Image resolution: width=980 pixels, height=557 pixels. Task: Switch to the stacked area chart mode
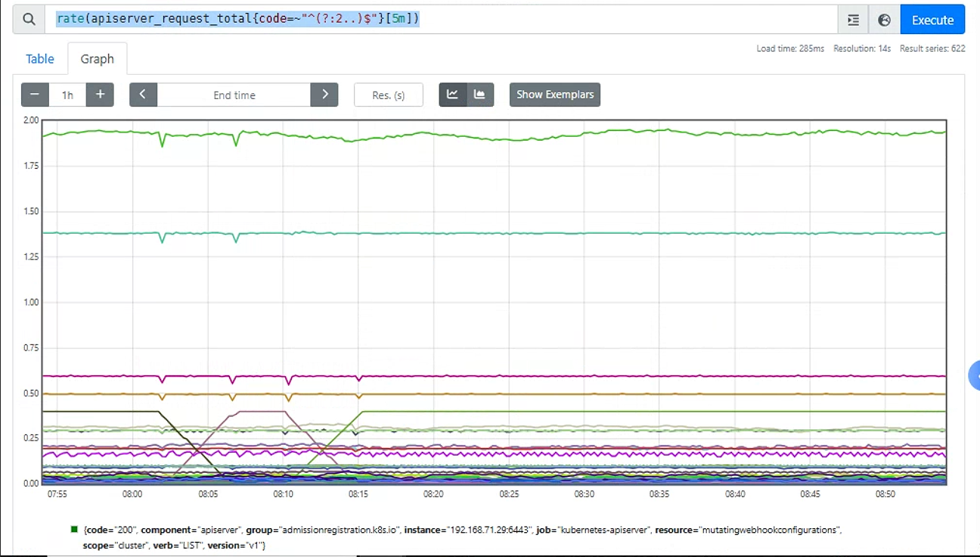(480, 95)
